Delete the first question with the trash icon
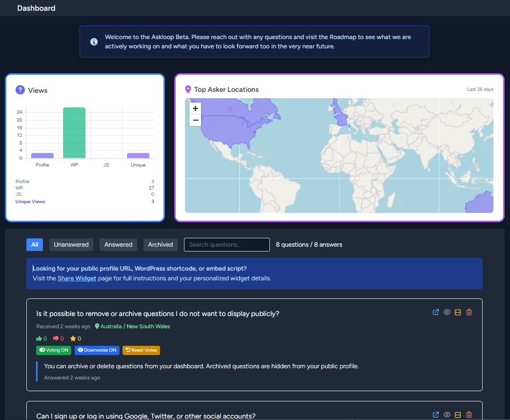This screenshot has height=420, width=510. click(469, 312)
